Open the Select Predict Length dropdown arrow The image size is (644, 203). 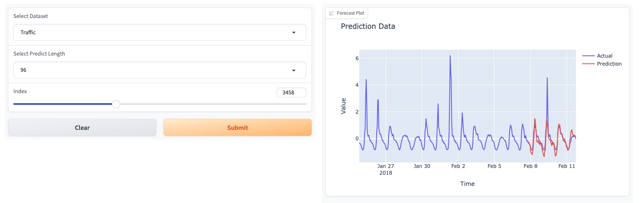(294, 71)
